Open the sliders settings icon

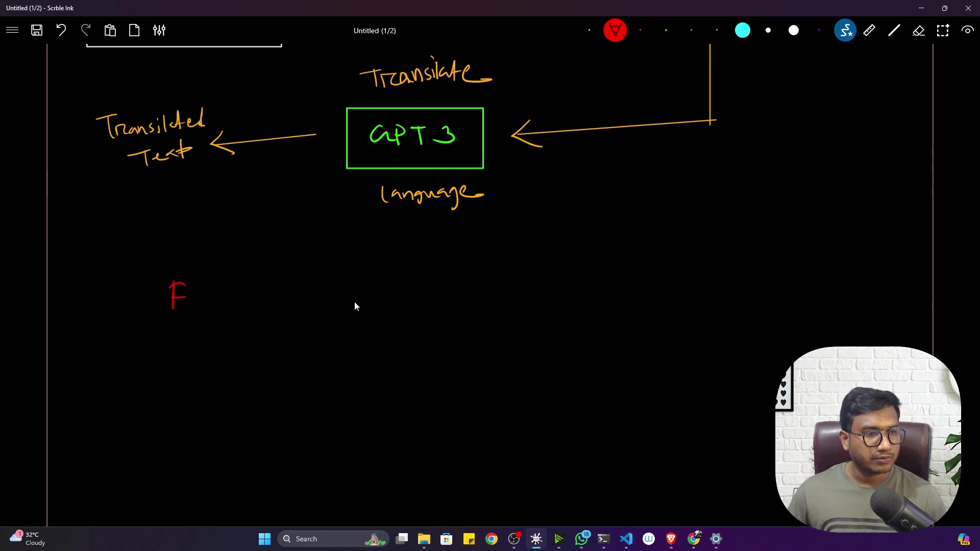159,30
